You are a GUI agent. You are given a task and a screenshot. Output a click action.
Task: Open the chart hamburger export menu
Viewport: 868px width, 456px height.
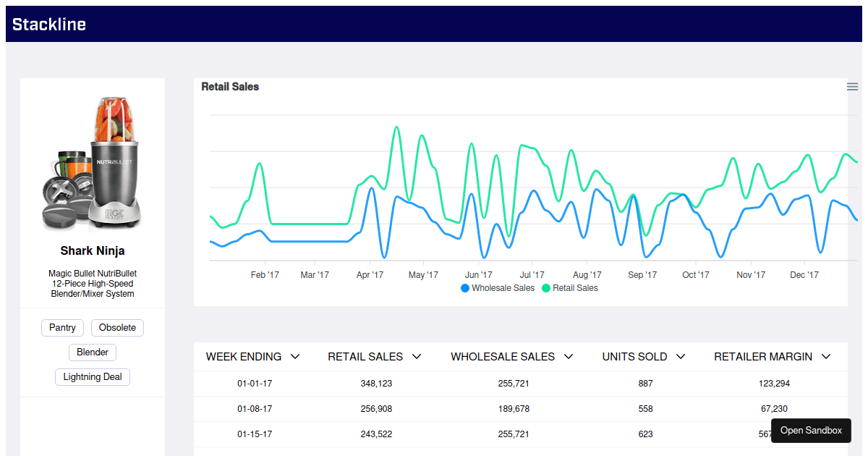tap(852, 86)
